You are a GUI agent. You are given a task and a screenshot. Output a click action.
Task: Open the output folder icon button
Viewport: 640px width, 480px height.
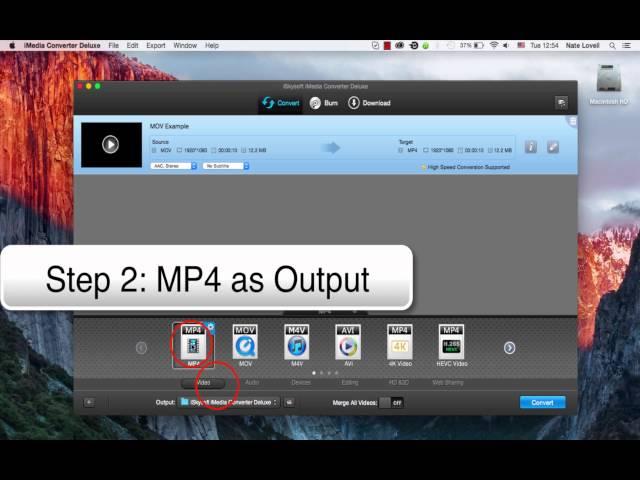(x=289, y=402)
